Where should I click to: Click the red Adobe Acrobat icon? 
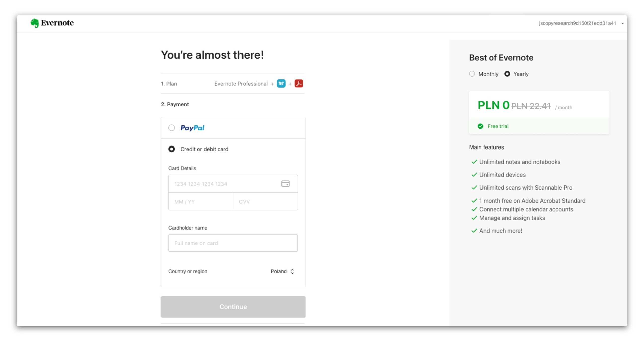coord(299,84)
